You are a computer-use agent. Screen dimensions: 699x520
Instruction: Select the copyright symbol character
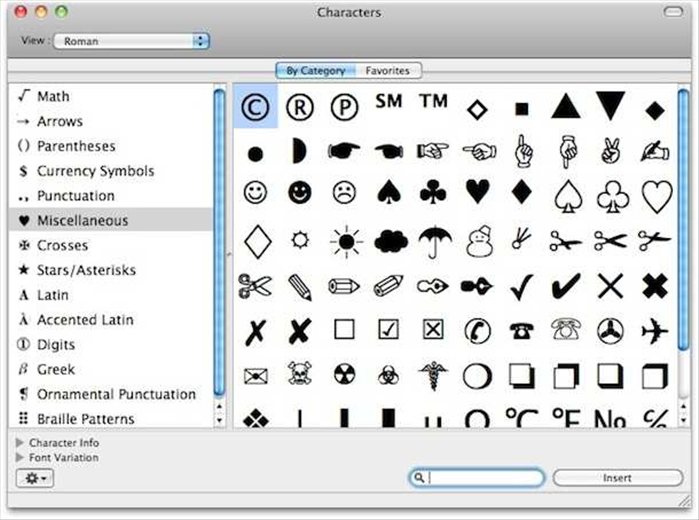(255, 107)
